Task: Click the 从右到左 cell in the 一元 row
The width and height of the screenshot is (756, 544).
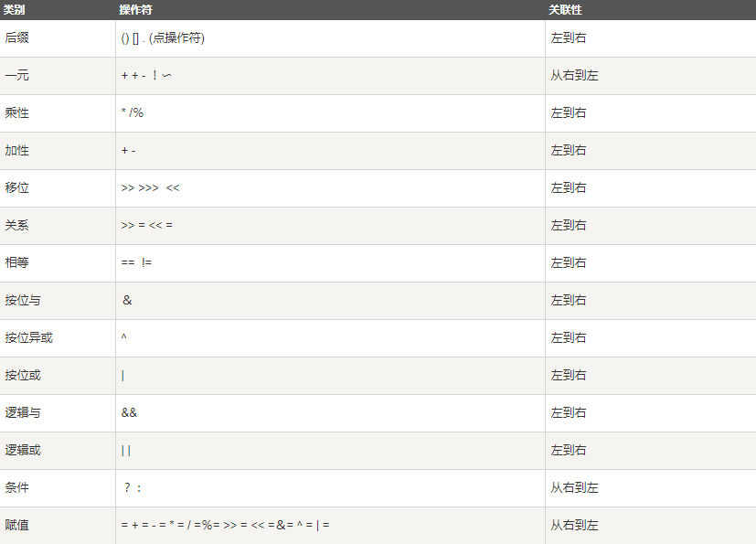Action: click(574, 76)
